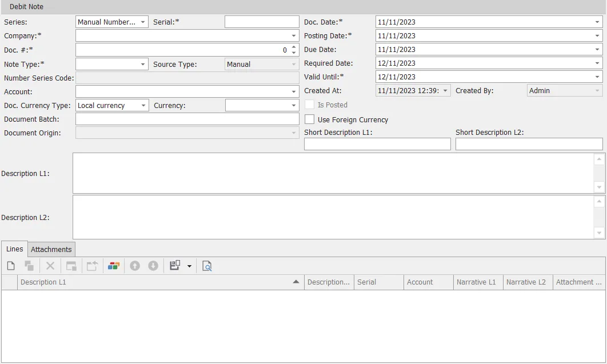Open the Doc. Currency Type dropdown
607x364 pixels.
coord(142,105)
